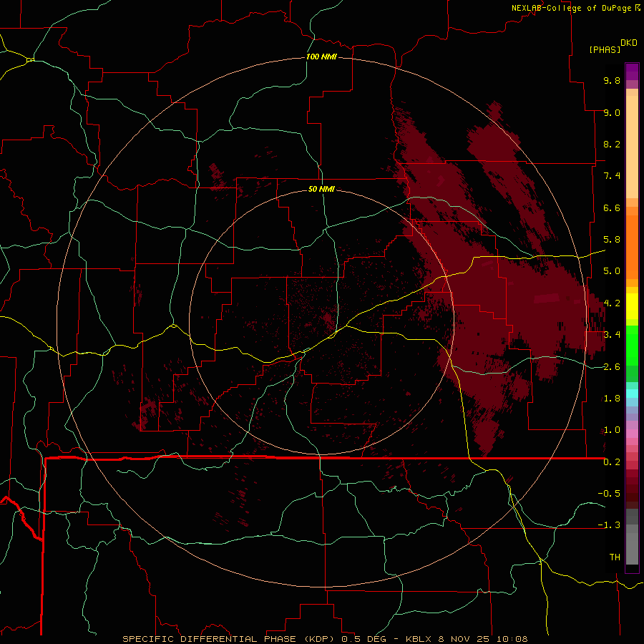Click the 2.6 legend value

point(612,367)
